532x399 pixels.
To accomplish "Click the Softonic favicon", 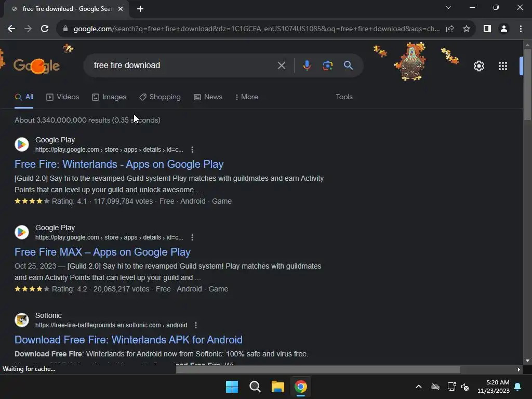I will click(22, 320).
